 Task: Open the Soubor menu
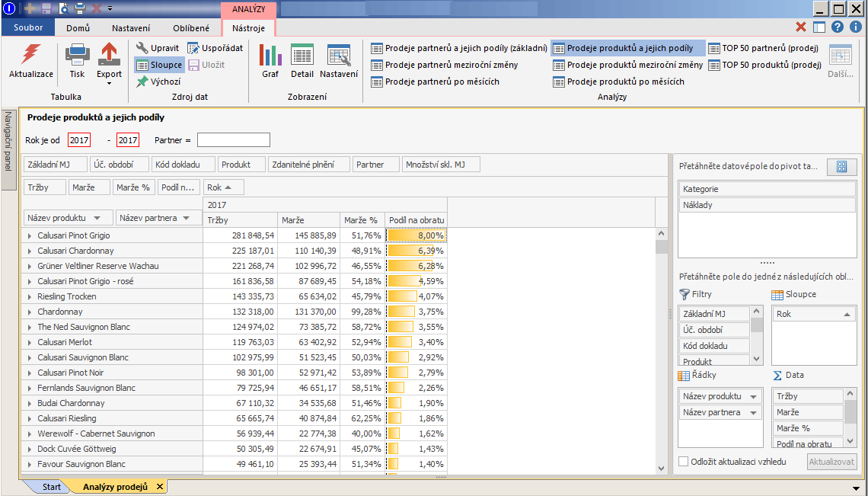28,28
